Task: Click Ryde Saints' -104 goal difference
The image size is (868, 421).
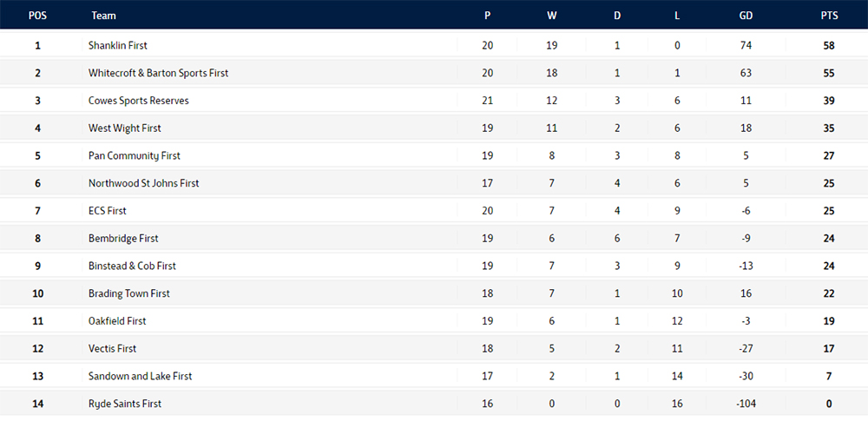Action: click(x=746, y=404)
